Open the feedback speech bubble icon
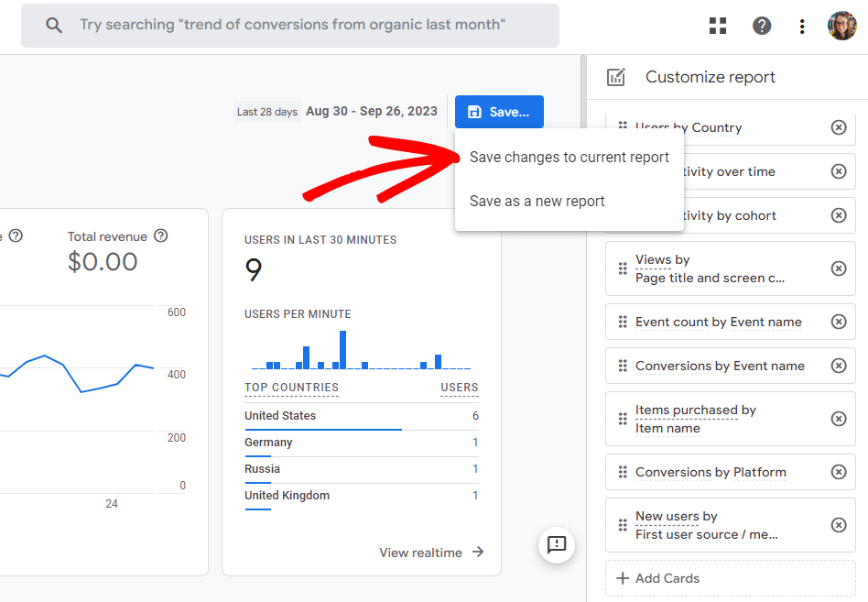 pyautogui.click(x=558, y=545)
